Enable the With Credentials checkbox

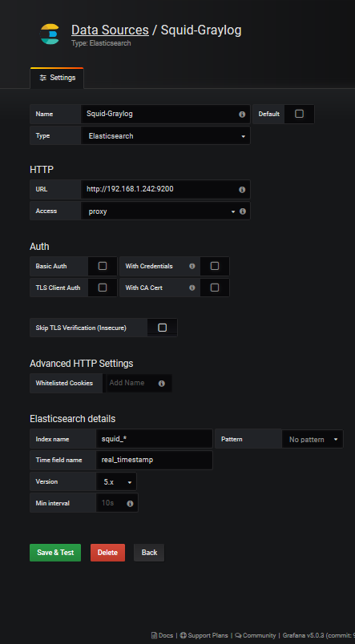click(215, 266)
